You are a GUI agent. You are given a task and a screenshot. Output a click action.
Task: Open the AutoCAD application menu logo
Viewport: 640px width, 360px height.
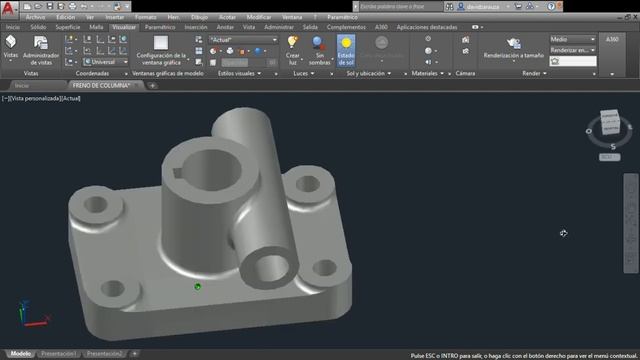coord(9,9)
